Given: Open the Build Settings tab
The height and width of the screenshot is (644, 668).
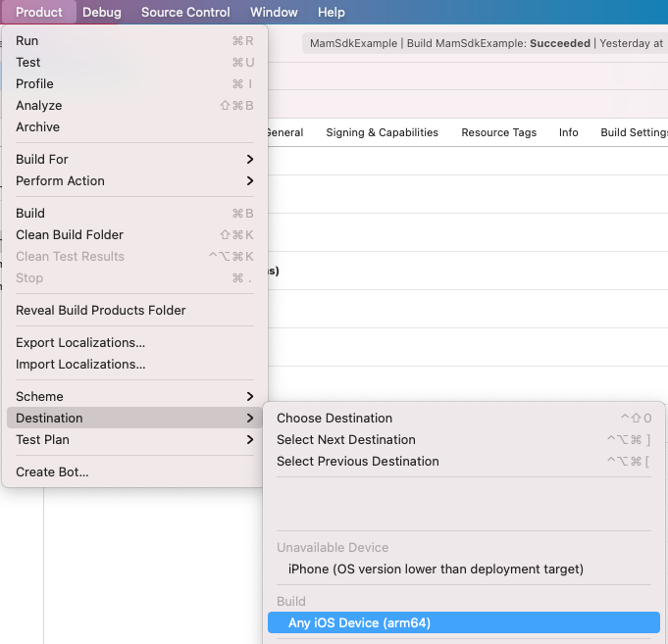Looking at the screenshot, I should (x=634, y=132).
